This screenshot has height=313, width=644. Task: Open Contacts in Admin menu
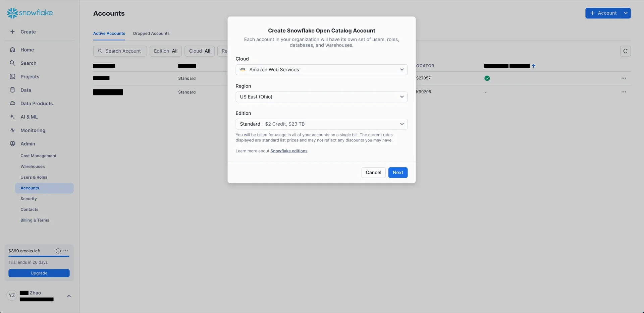pos(29,209)
